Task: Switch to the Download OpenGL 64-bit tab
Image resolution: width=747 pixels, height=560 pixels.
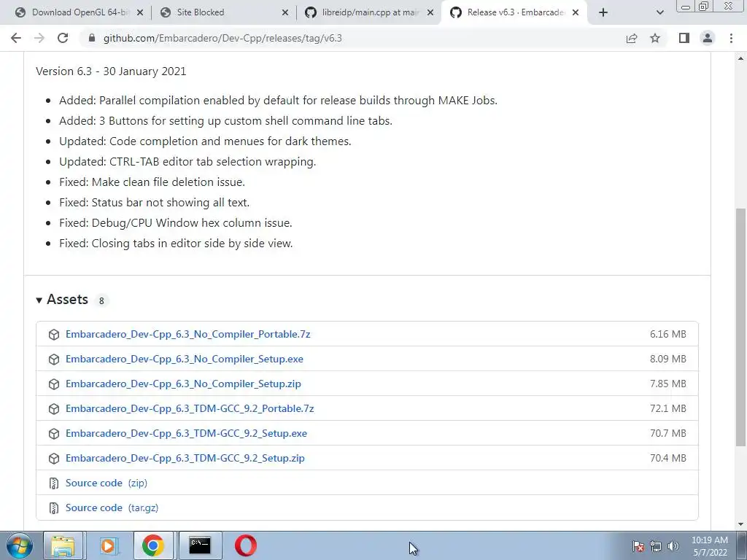Action: point(79,12)
